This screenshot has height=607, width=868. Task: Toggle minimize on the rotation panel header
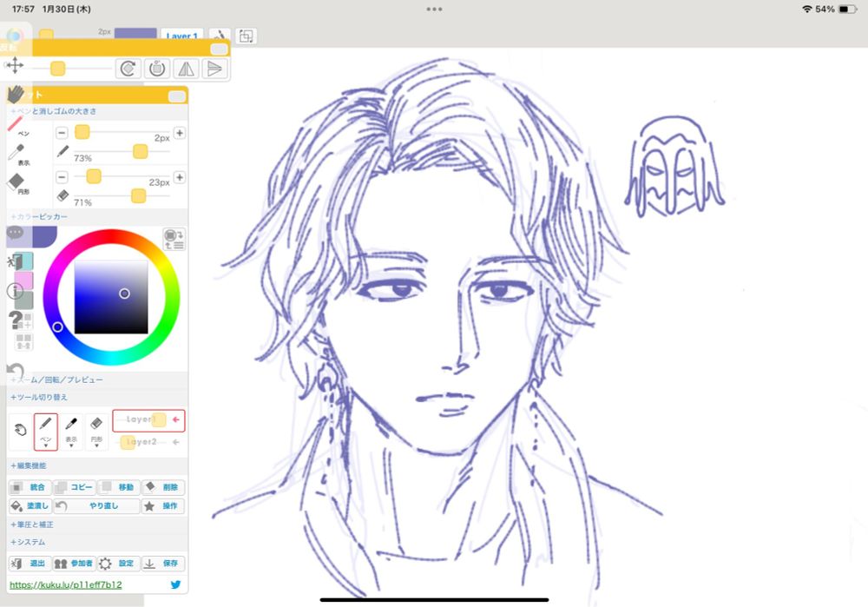click(x=219, y=49)
